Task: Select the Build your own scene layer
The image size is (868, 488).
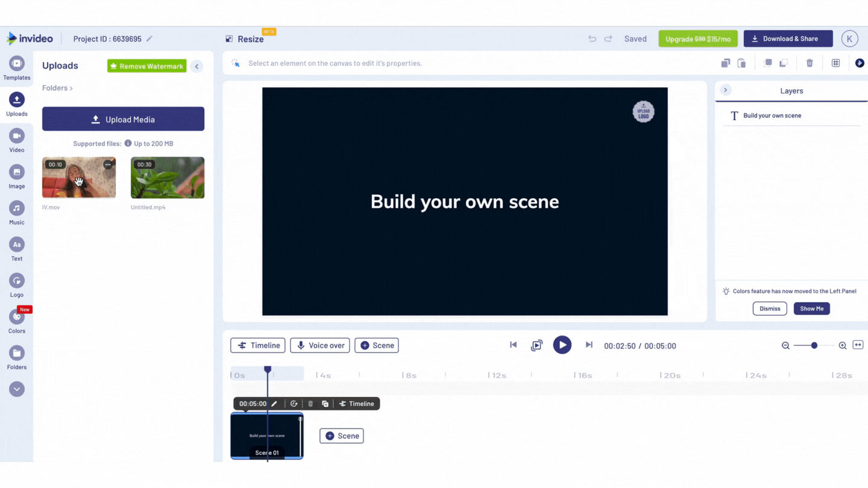Action: [772, 116]
